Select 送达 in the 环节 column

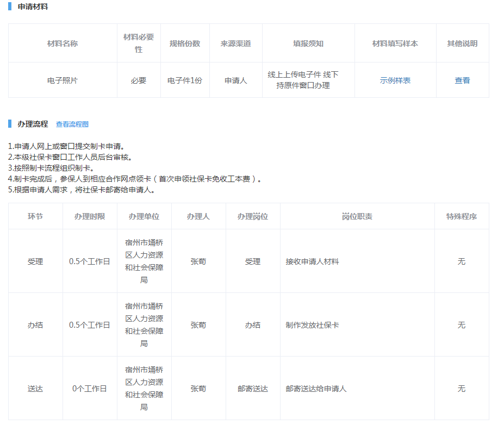(x=35, y=389)
